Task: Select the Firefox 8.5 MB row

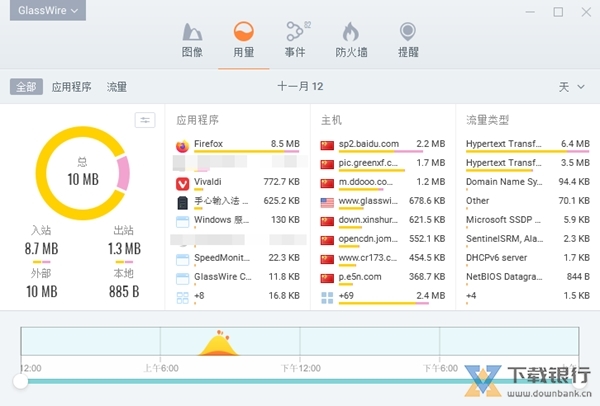Action: (x=238, y=146)
